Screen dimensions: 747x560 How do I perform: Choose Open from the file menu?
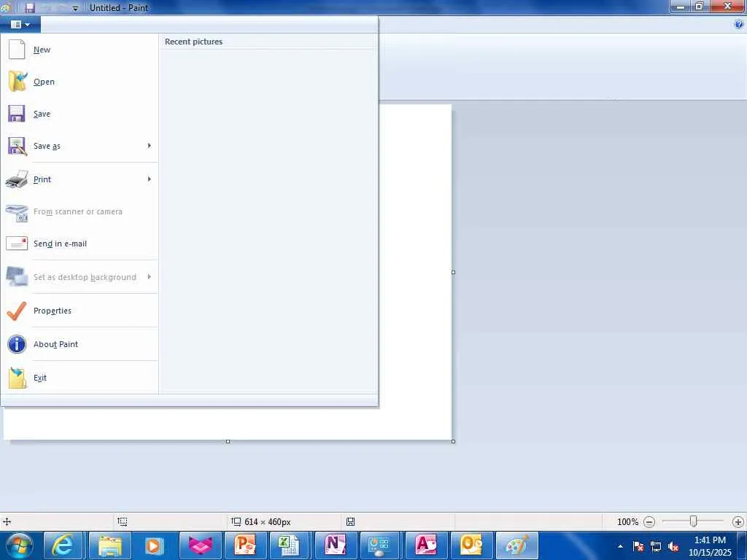79,82
